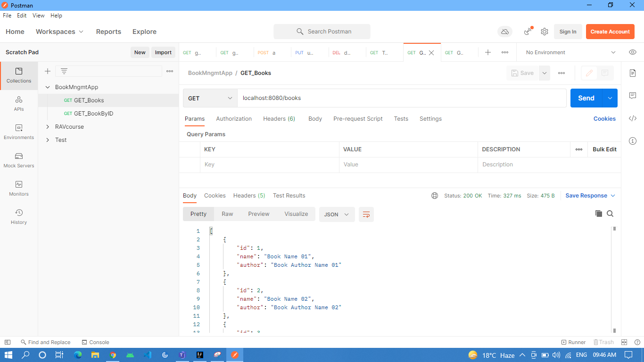
Task: Switch to the Raw response view
Action: click(227, 214)
